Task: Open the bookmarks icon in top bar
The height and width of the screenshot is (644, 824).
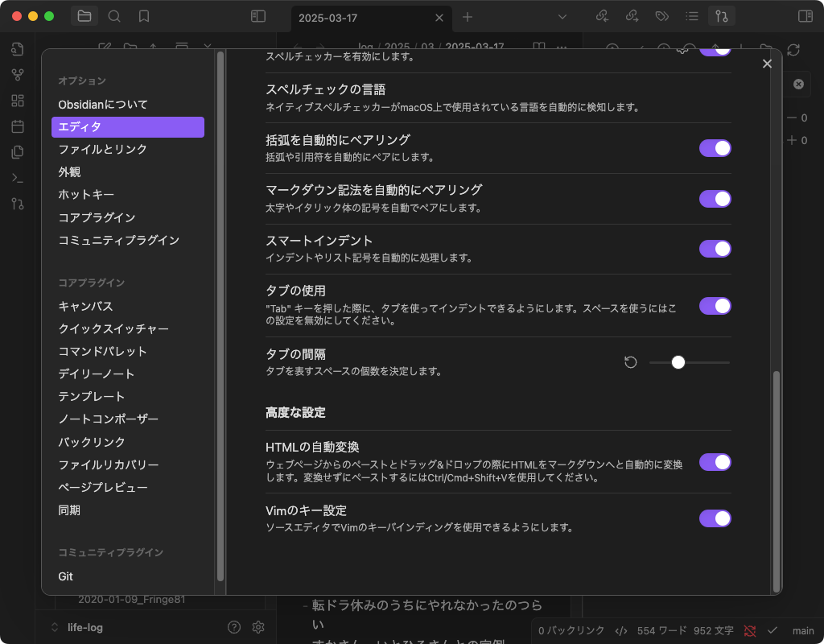Action: (144, 16)
